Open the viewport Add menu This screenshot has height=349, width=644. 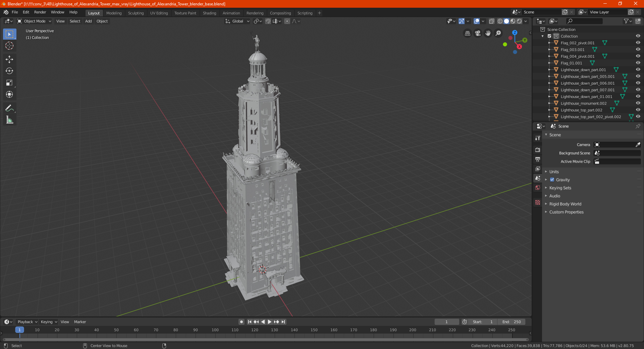pyautogui.click(x=88, y=21)
